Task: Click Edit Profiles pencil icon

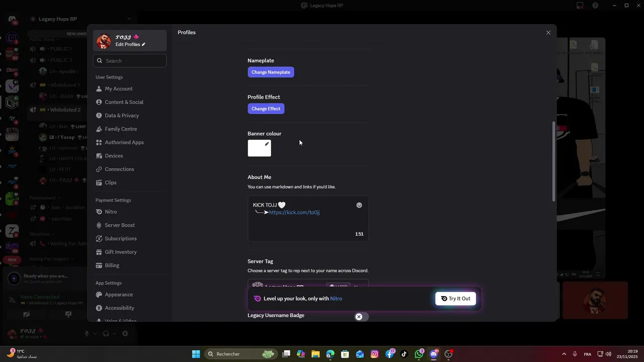Action: (143, 44)
